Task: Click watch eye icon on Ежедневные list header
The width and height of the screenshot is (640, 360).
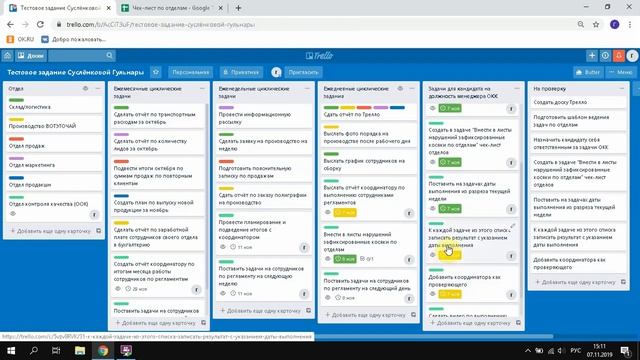Action: pos(400,89)
